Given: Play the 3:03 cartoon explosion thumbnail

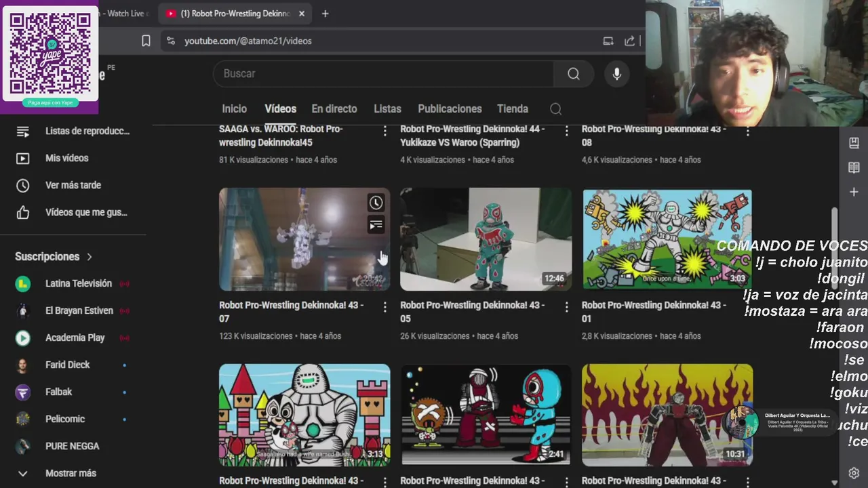Looking at the screenshot, I should coord(667,239).
